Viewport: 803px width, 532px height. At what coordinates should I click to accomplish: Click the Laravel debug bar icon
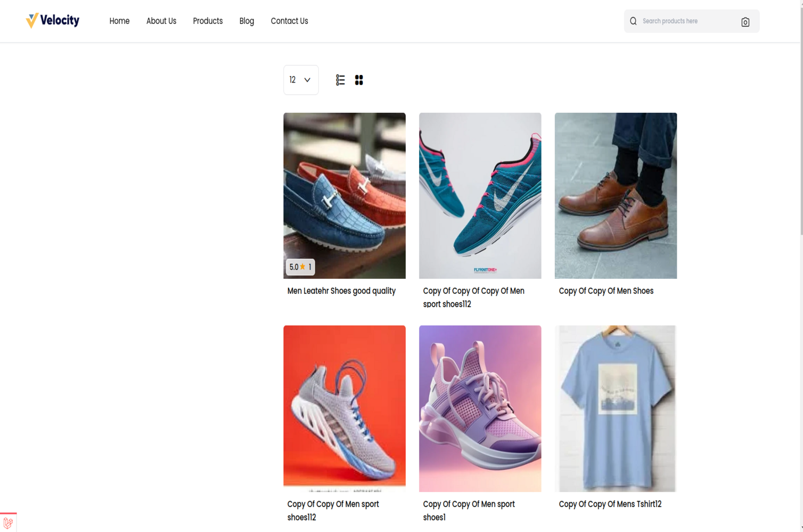pyautogui.click(x=8, y=522)
